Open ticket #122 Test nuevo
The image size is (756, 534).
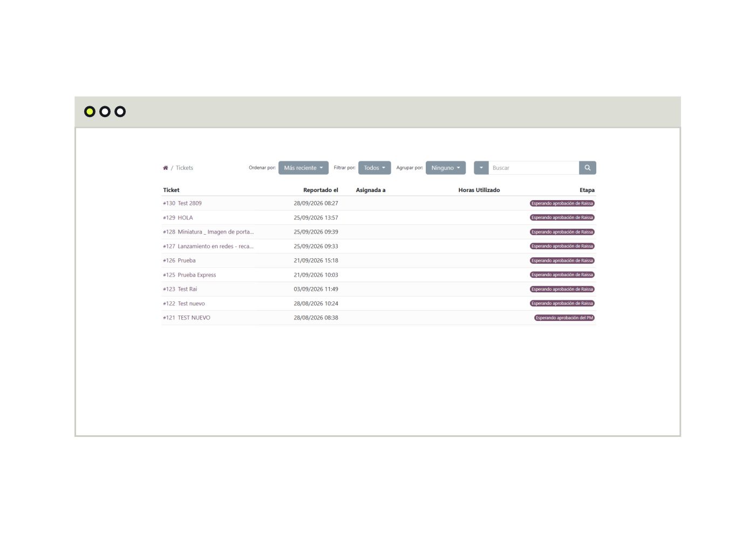point(184,304)
